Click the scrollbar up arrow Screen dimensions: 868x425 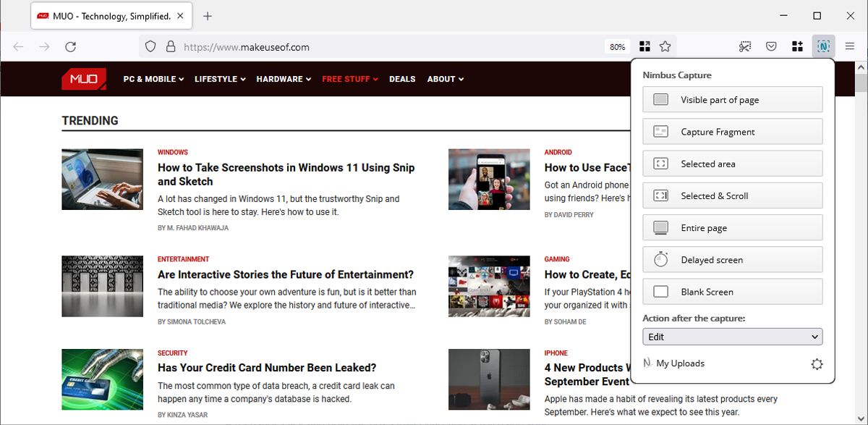pyautogui.click(x=861, y=67)
